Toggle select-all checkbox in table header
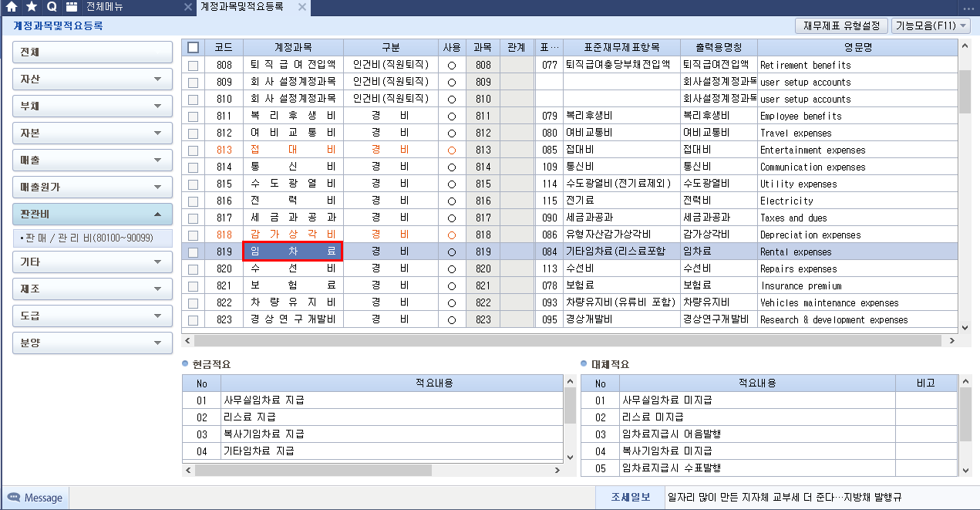Viewport: 980px width, 510px height. (x=193, y=48)
